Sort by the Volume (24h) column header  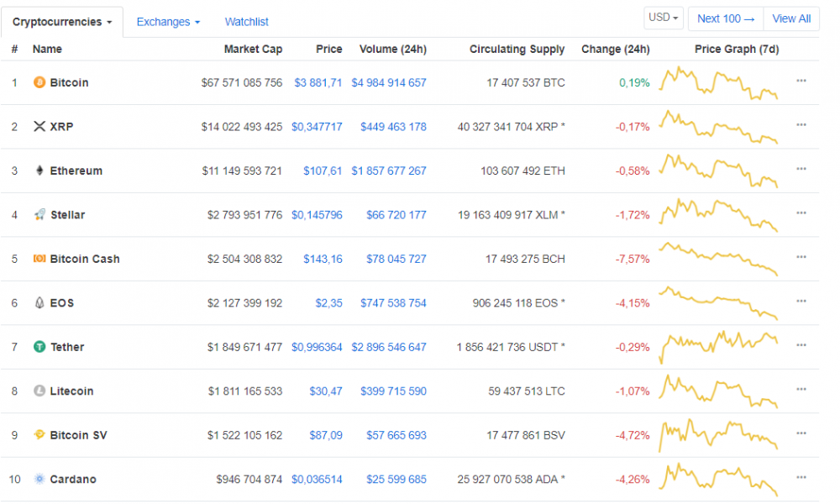coord(392,50)
